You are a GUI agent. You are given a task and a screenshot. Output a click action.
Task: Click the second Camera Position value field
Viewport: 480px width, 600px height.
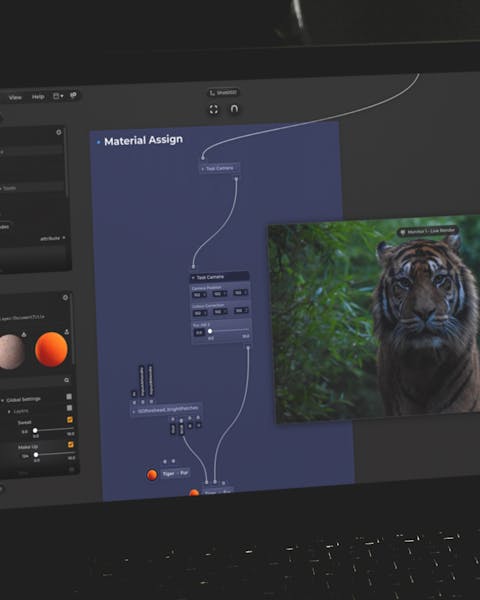pos(219,293)
